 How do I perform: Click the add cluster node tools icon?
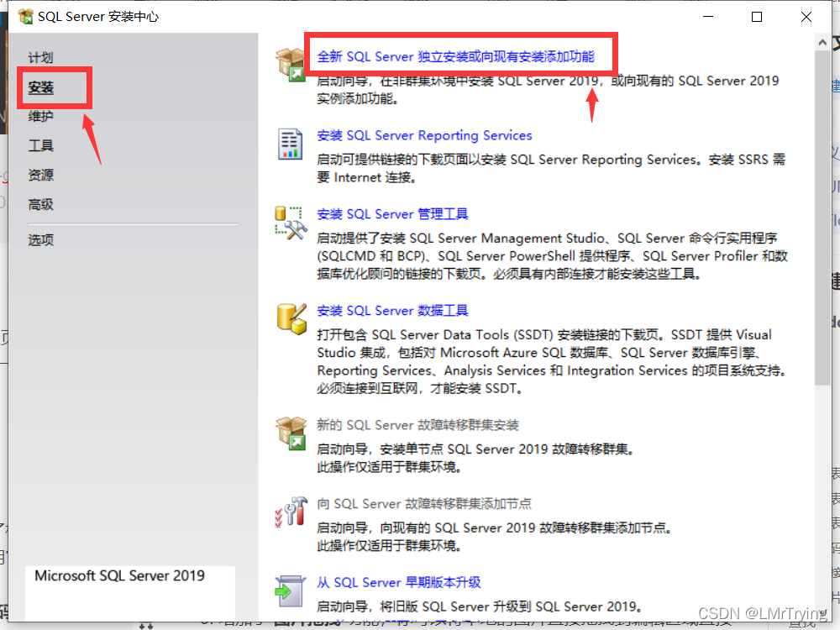291,512
